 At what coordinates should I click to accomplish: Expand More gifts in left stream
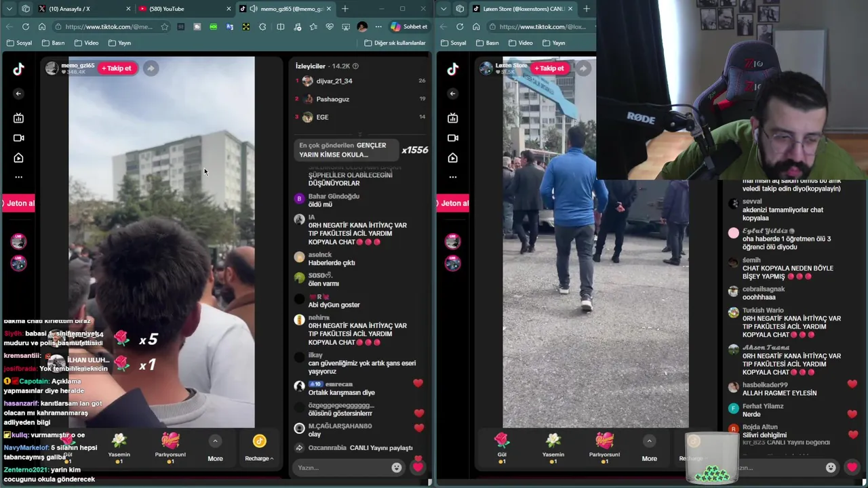point(215,449)
